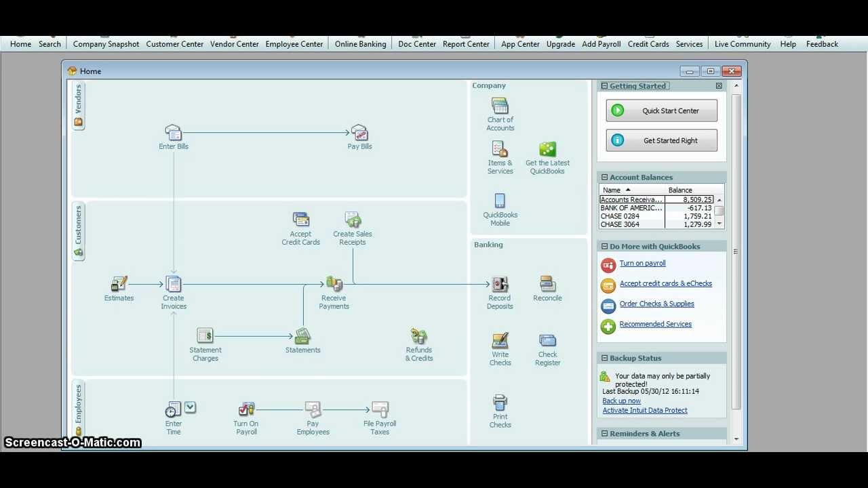Open the Check Register icon

coord(547,340)
